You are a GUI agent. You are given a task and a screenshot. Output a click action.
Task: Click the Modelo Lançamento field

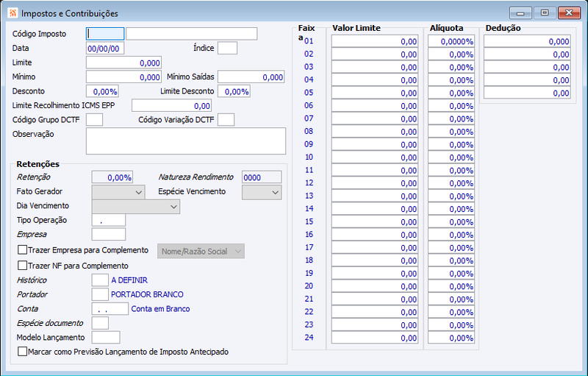[x=106, y=337]
